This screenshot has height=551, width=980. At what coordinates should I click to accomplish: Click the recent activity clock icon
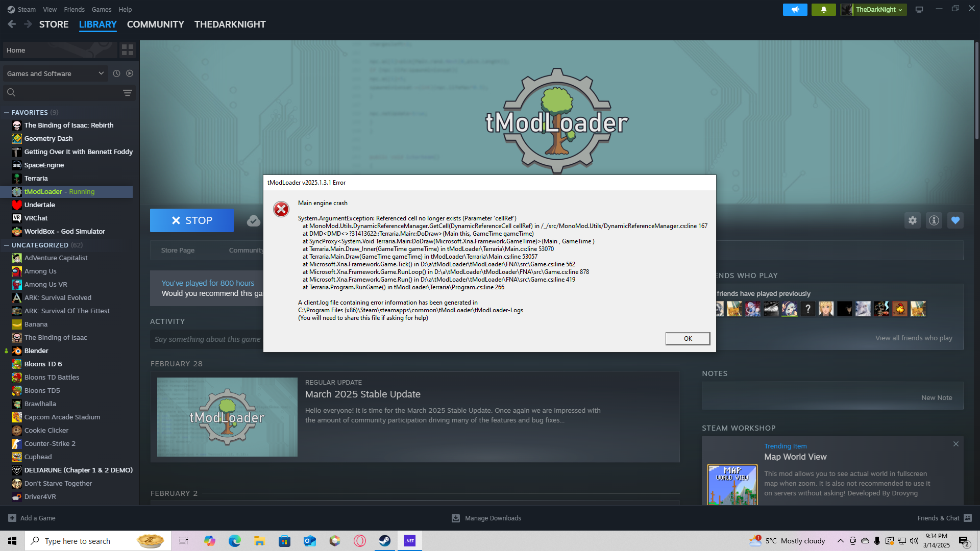coord(116,73)
